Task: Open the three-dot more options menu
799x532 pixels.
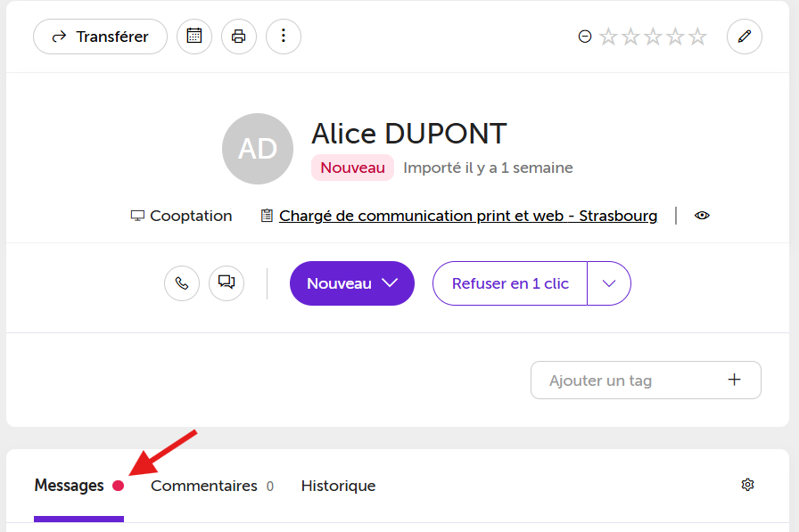Action: [x=284, y=37]
